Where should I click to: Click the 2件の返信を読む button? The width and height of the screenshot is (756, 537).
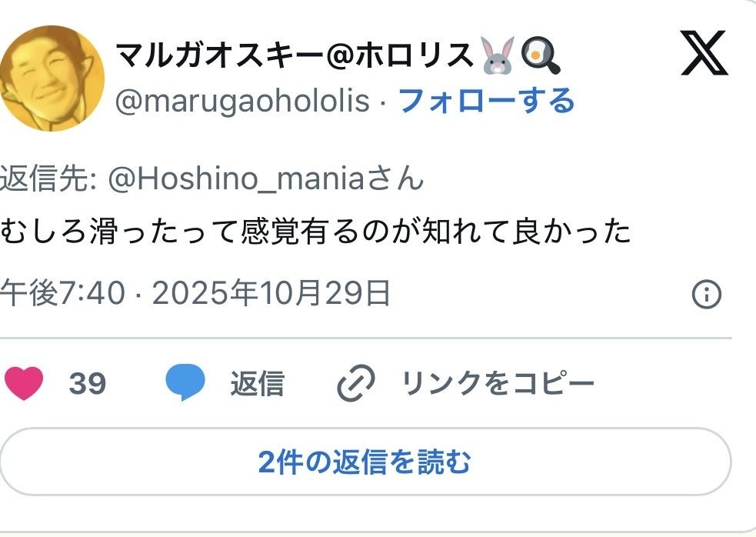(365, 462)
